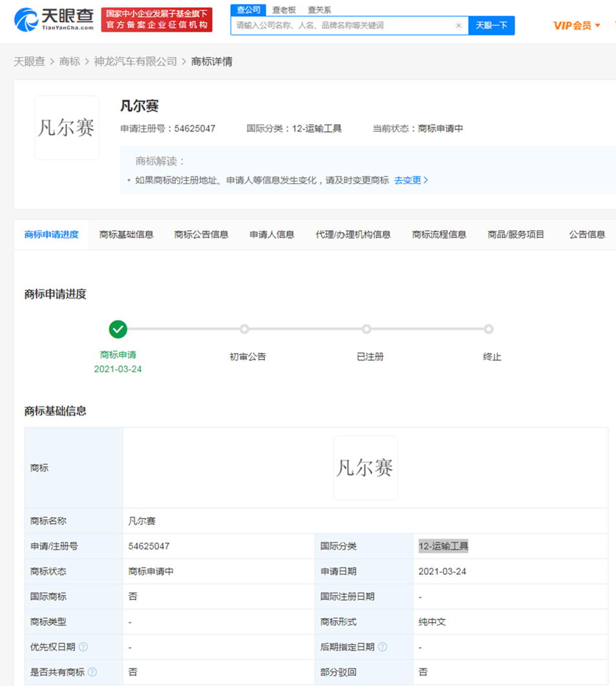The height and width of the screenshot is (686, 616).
Task: Open the 商品/服务项目 tab
Action: click(516, 235)
